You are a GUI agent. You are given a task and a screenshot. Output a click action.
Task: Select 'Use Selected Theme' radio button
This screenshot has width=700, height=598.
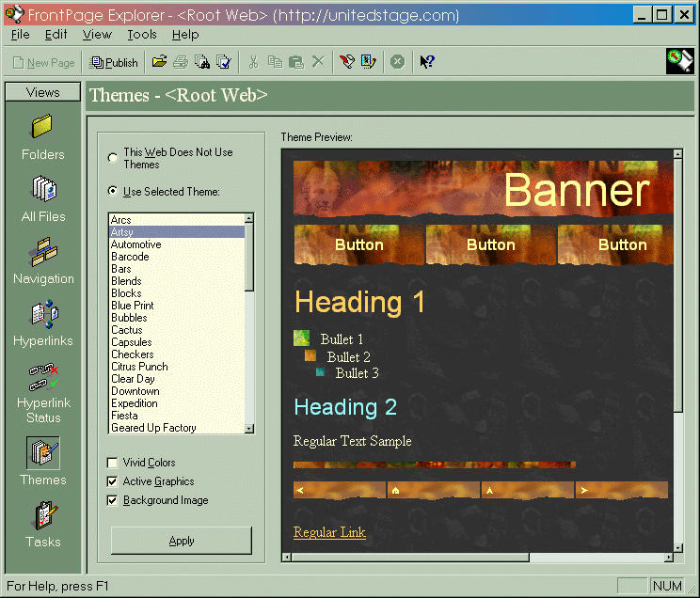pos(113,191)
